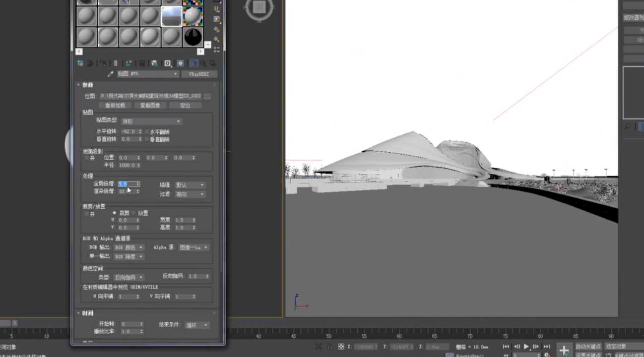
Task: Click the 反向伽玛 value spinner
Action: [x=206, y=276]
